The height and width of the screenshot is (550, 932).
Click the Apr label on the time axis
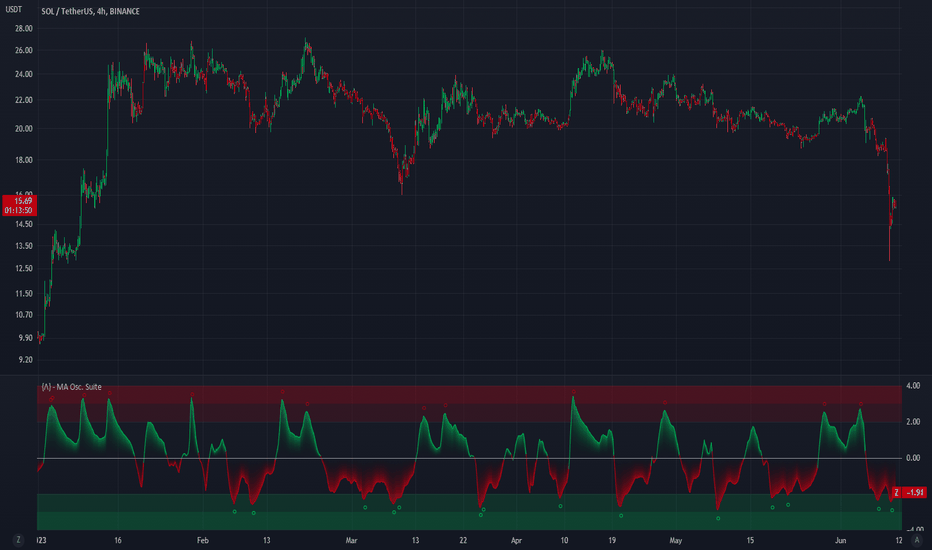click(516, 540)
